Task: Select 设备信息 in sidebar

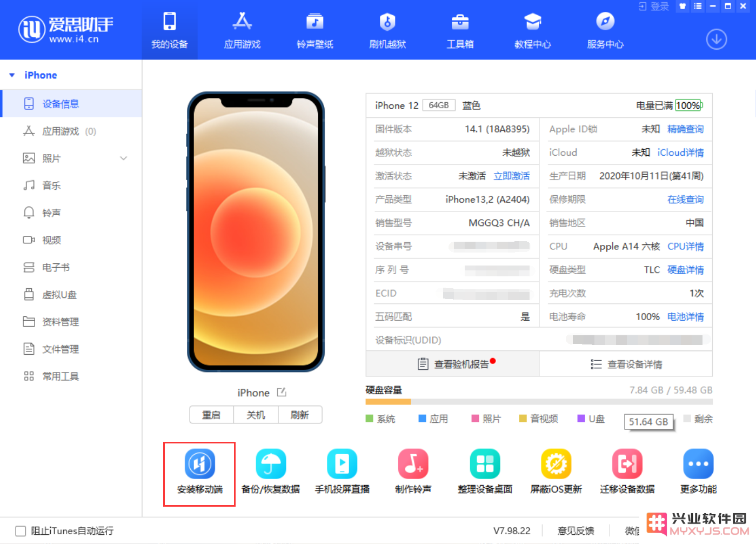Action: click(x=71, y=104)
